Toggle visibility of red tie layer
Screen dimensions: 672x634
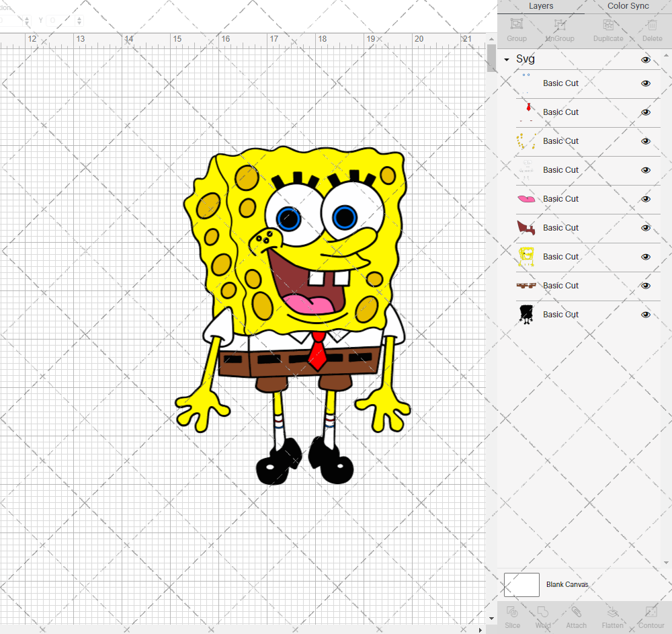coord(645,112)
